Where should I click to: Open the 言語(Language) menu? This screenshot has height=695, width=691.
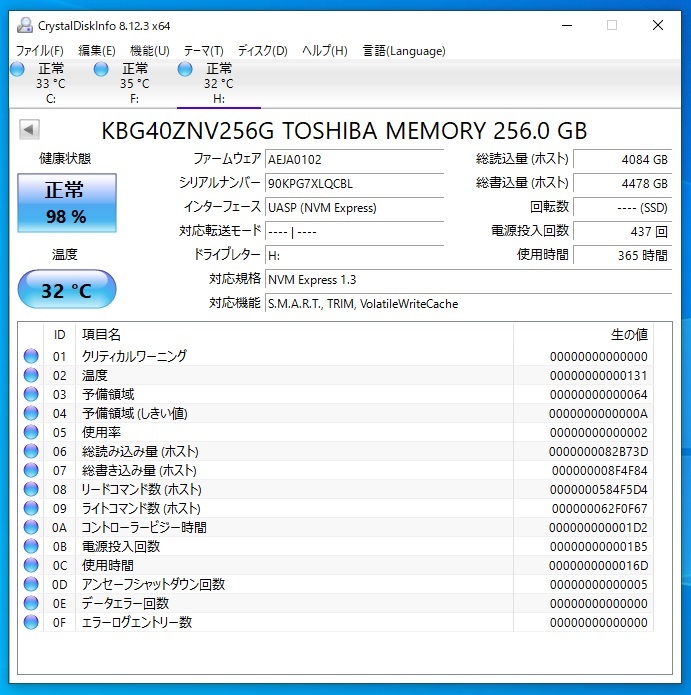[404, 51]
